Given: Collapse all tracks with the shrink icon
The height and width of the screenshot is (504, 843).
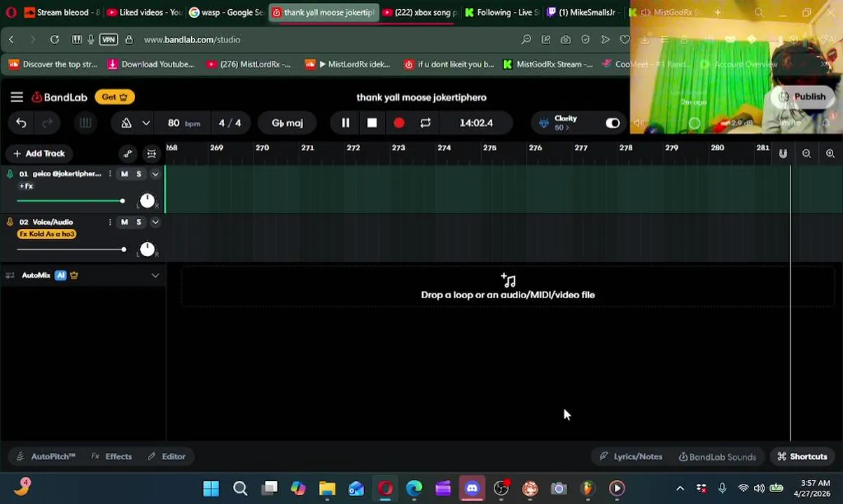Looking at the screenshot, I should click(151, 154).
